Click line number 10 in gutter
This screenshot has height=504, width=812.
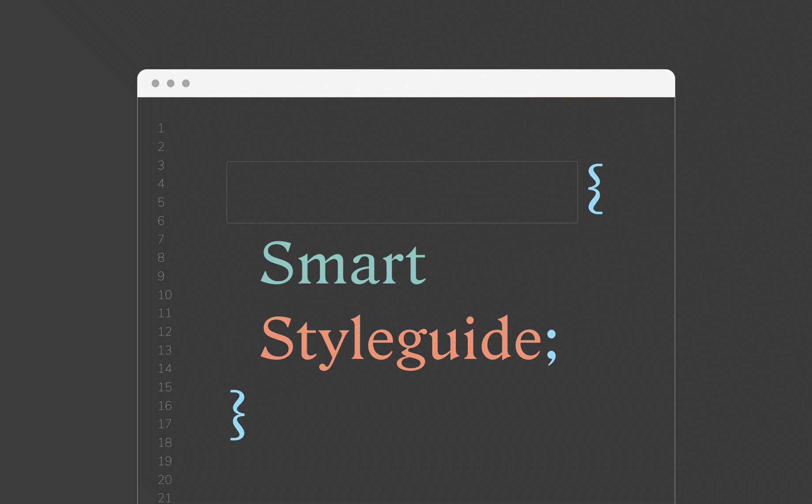pos(165,295)
